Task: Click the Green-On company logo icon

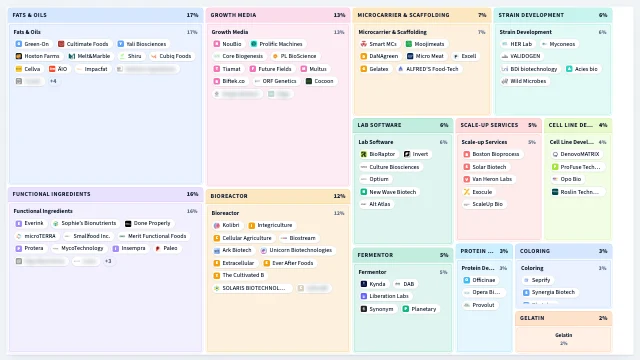Action: 19,44
